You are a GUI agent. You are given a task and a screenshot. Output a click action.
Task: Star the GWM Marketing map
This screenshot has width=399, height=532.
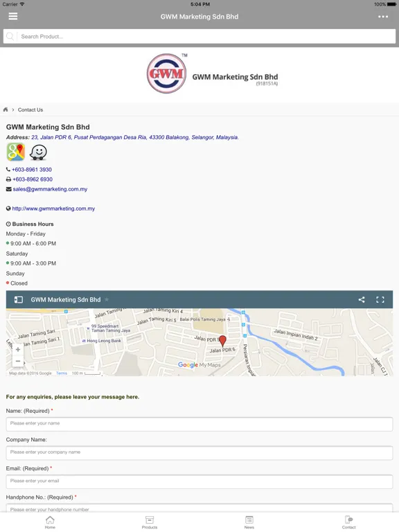tap(107, 299)
